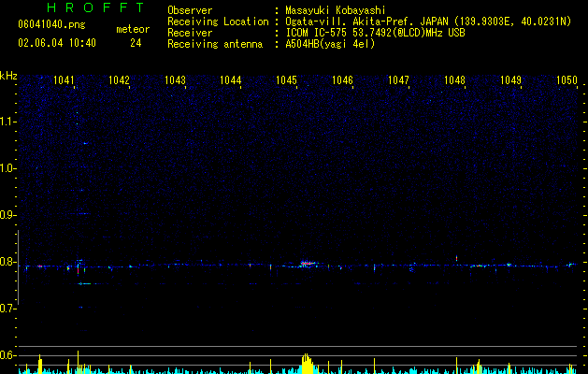Click time marker 1041
This screenshot has width=588, height=374.
[x=64, y=79]
